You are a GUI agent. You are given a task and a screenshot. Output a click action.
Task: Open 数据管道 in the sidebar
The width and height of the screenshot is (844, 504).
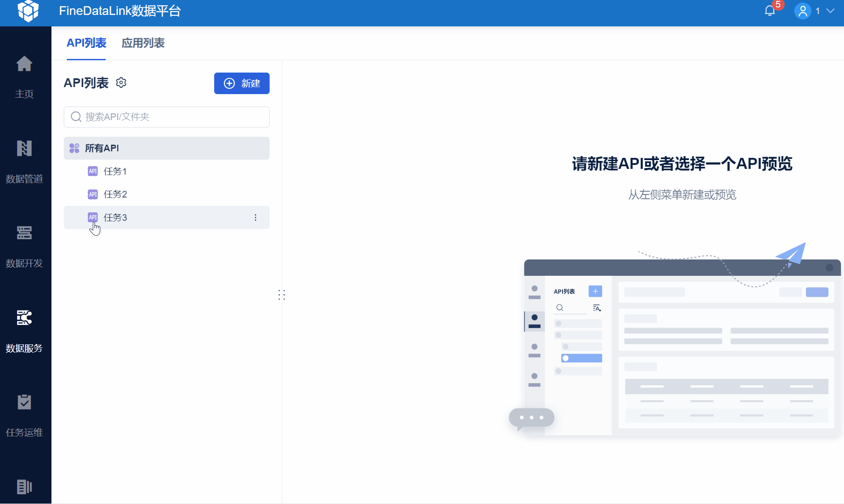pyautogui.click(x=24, y=161)
